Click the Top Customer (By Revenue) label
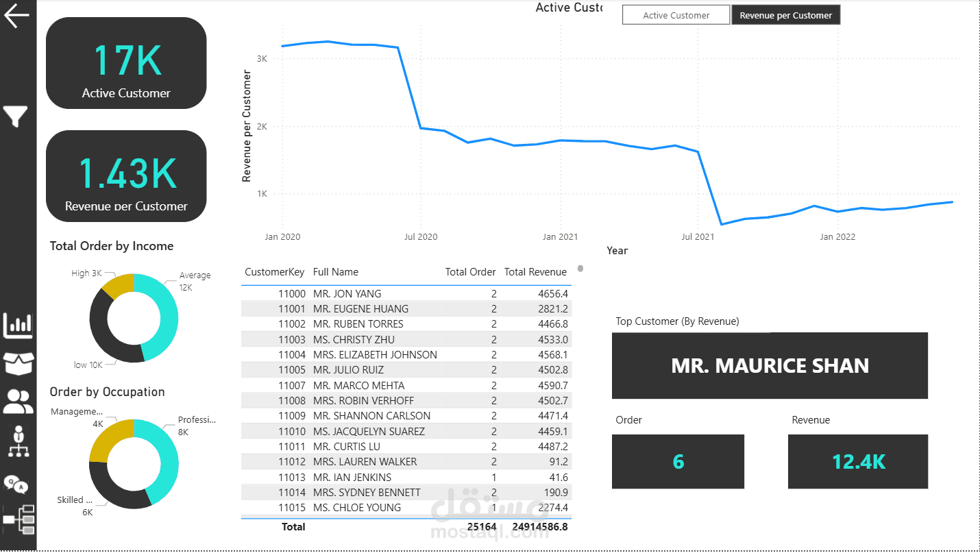Image resolution: width=980 pixels, height=553 pixels. pos(677,321)
